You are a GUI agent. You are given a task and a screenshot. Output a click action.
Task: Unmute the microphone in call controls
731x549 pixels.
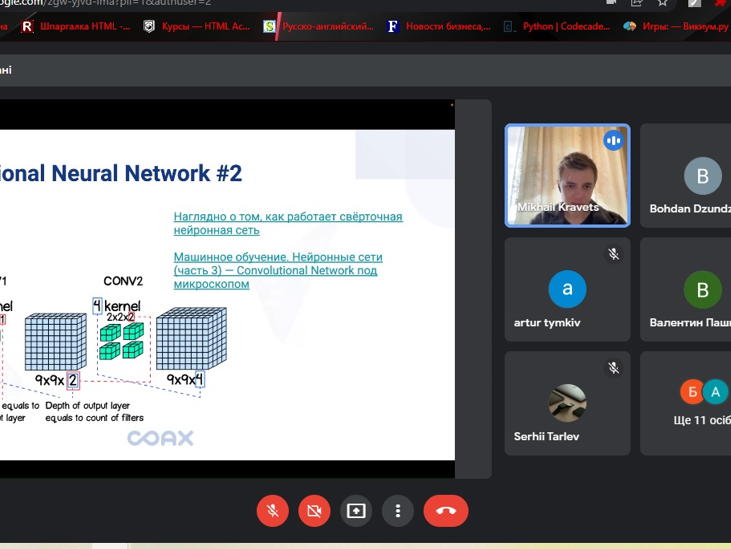coord(272,511)
